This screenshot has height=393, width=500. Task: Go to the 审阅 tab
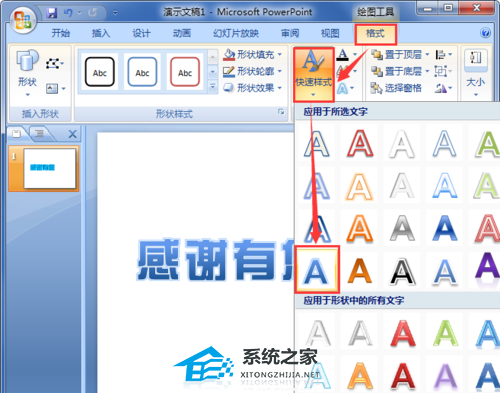[x=290, y=33]
